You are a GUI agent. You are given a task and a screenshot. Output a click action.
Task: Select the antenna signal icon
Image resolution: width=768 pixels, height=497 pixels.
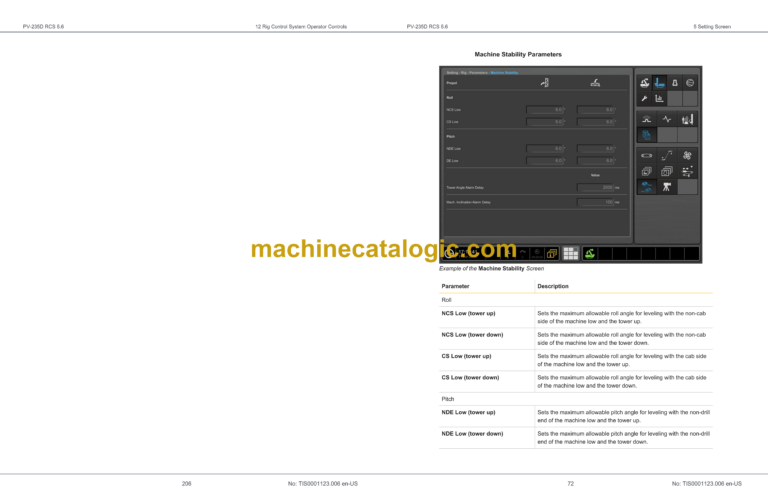click(647, 119)
